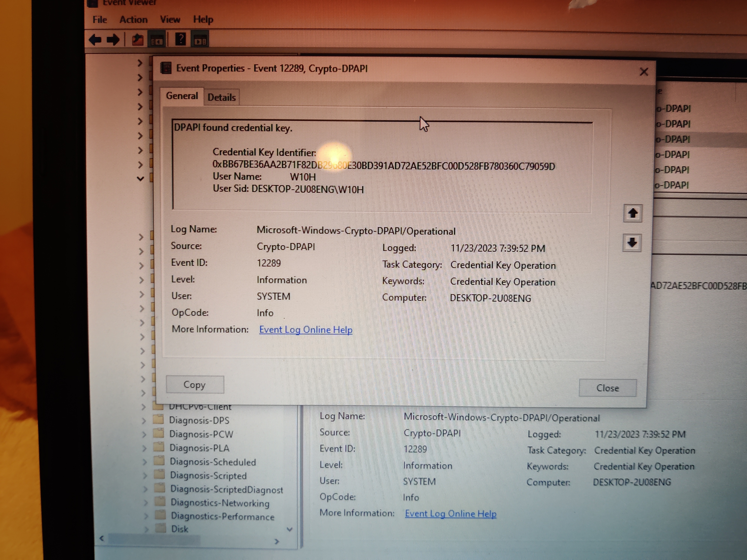The height and width of the screenshot is (560, 747).
Task: Open Event Log Online Help link in background pane
Action: point(450,513)
